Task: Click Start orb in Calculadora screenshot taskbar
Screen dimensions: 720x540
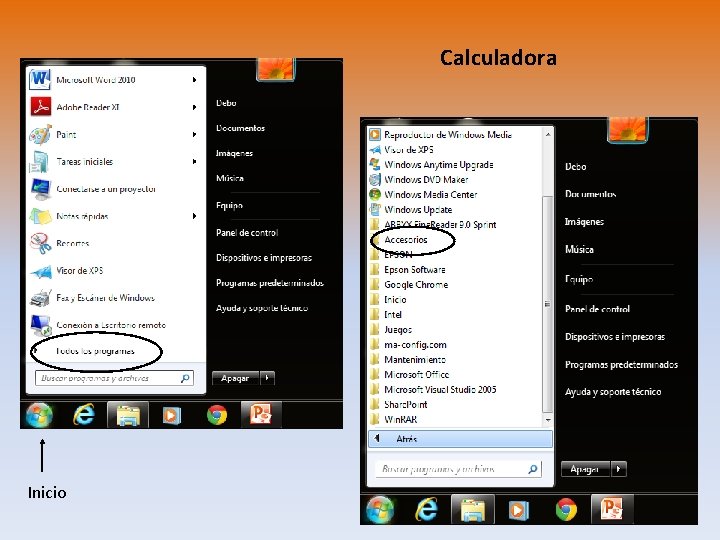Action: click(380, 510)
